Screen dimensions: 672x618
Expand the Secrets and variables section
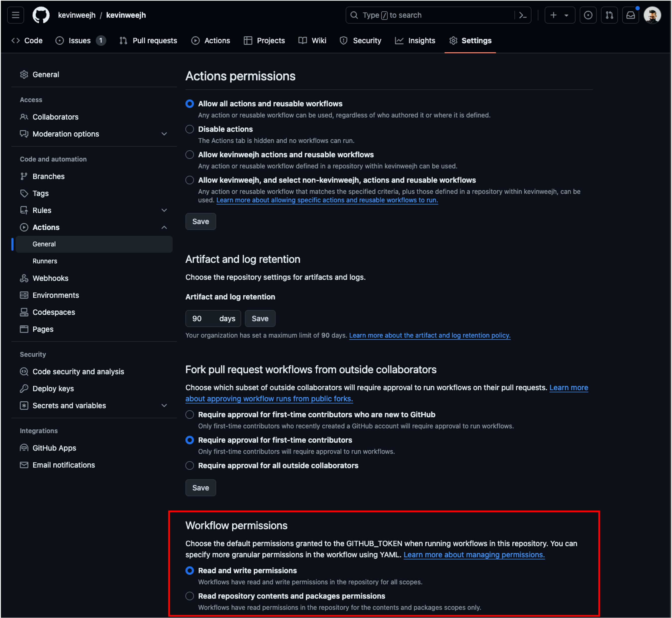tap(164, 405)
